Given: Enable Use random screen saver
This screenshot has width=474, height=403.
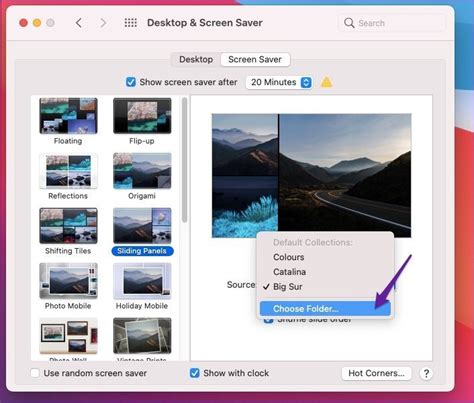Looking at the screenshot, I should pyautogui.click(x=35, y=373).
